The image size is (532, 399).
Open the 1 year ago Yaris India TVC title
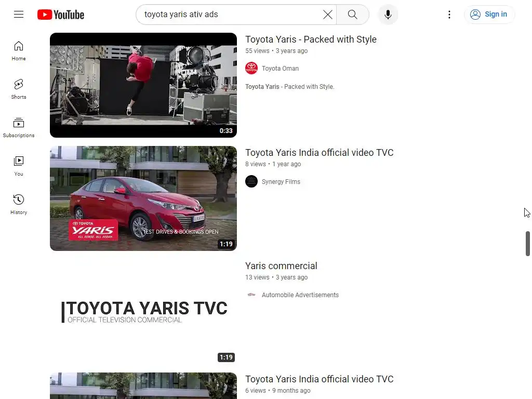[x=320, y=153]
